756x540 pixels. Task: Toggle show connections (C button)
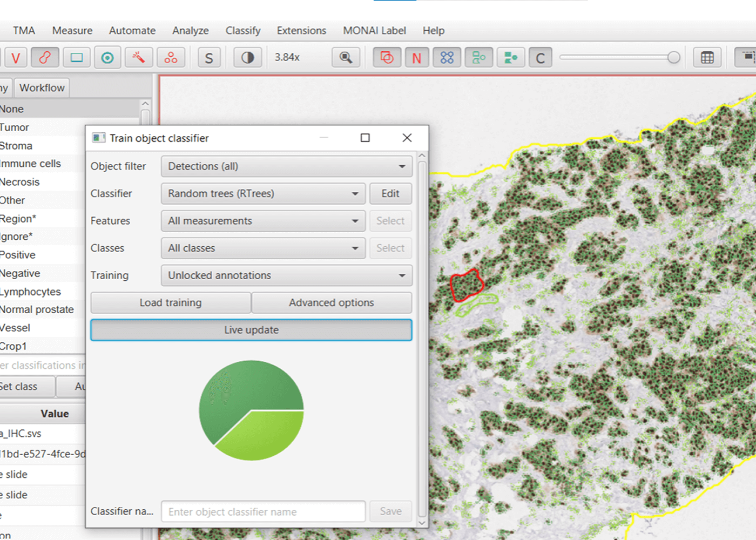pyautogui.click(x=540, y=57)
